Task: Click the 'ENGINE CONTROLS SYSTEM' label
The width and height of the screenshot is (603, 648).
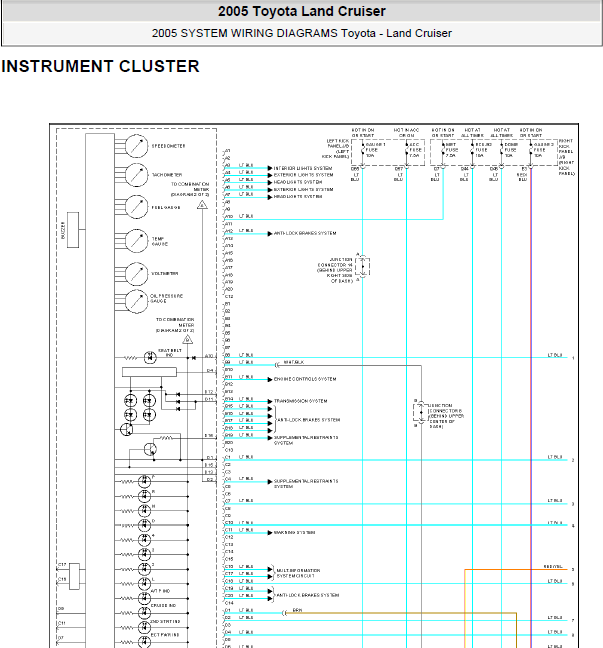Action: click(x=305, y=379)
